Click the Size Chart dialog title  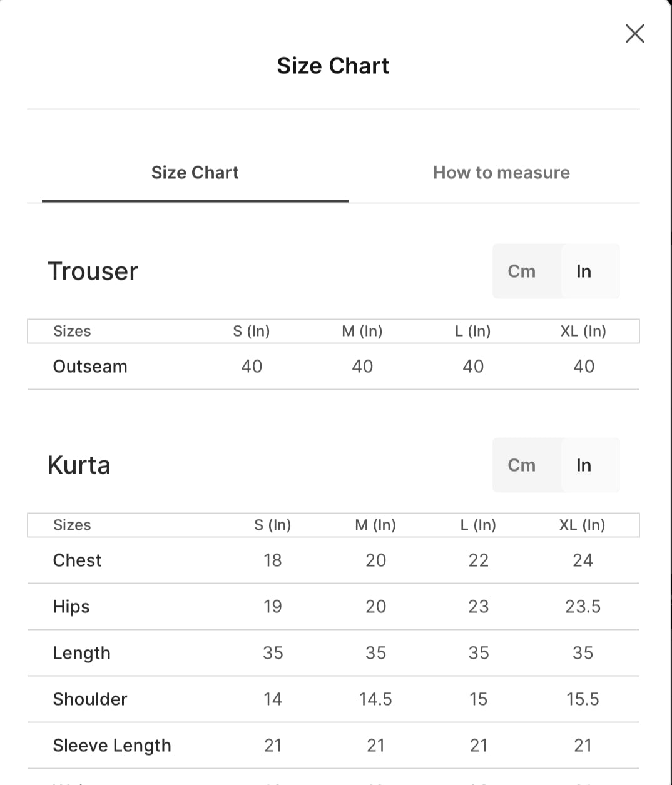tap(333, 66)
